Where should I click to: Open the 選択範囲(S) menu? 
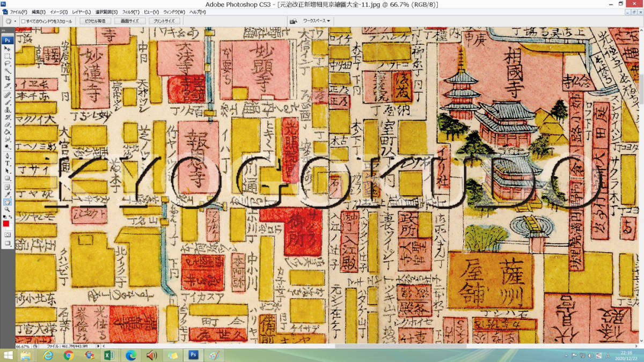click(x=107, y=12)
